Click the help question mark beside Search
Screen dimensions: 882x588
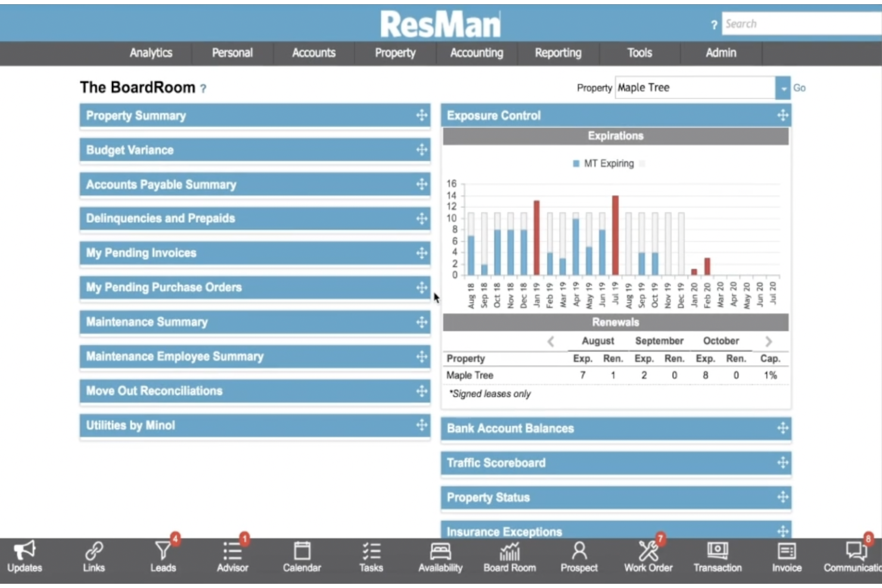[714, 25]
